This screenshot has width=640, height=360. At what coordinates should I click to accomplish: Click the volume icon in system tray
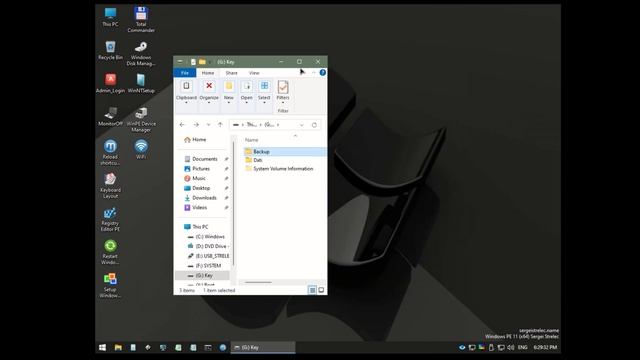click(x=511, y=347)
